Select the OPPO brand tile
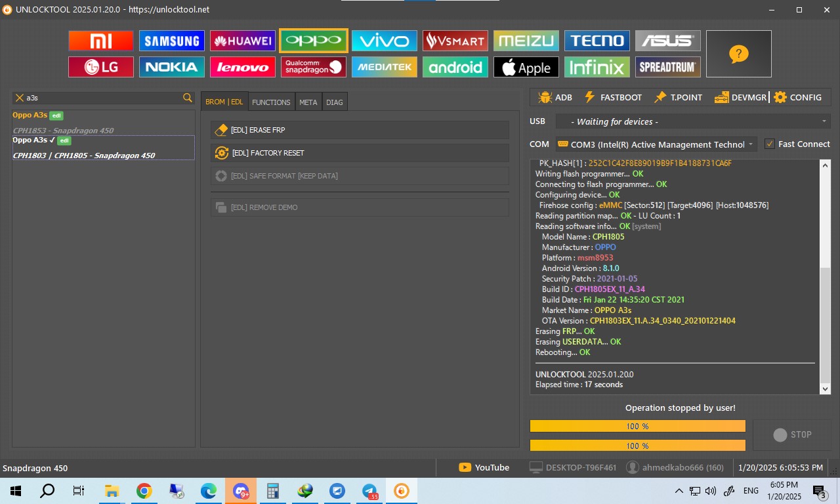 (314, 41)
